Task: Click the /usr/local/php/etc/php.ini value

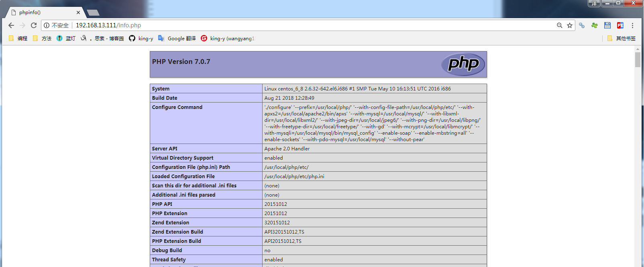Action: [294, 176]
